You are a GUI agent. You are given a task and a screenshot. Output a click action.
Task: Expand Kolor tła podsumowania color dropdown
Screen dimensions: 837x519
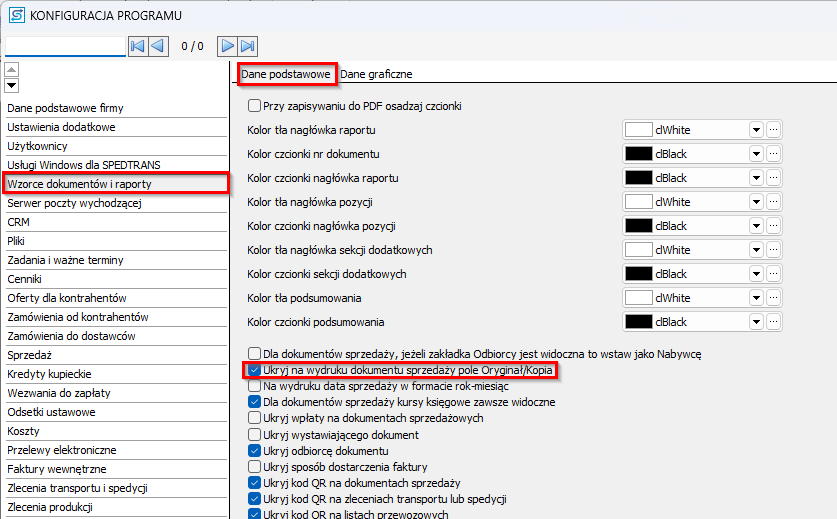pyautogui.click(x=756, y=298)
